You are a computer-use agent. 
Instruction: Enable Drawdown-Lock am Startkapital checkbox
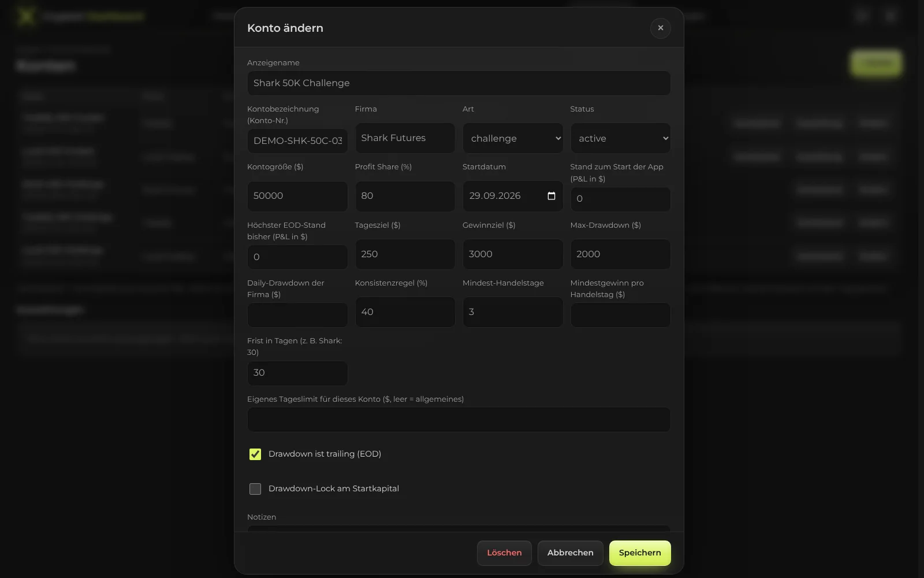[x=255, y=489]
